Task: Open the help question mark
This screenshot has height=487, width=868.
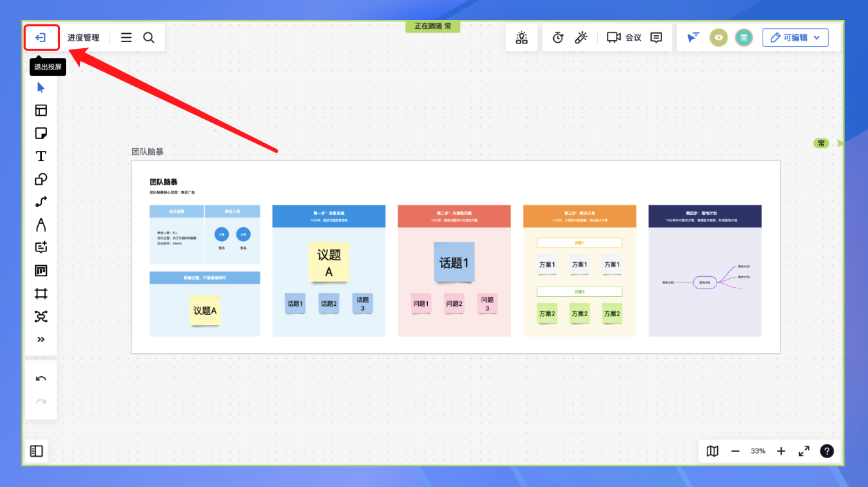Action: point(827,451)
